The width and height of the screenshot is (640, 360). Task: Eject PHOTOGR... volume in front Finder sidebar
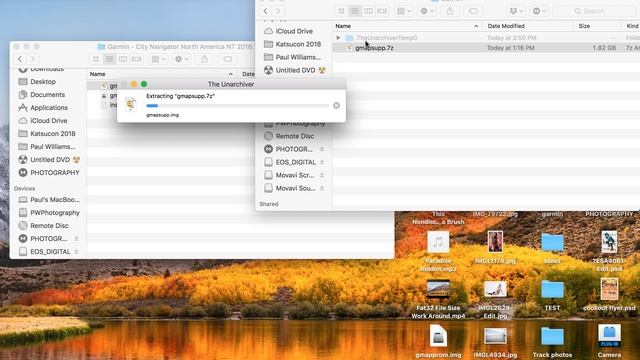[x=322, y=149]
